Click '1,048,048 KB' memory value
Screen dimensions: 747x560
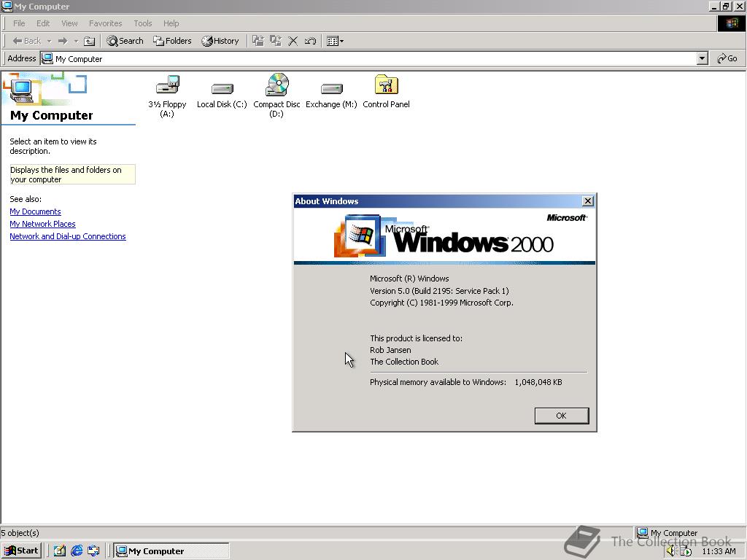tap(538, 382)
